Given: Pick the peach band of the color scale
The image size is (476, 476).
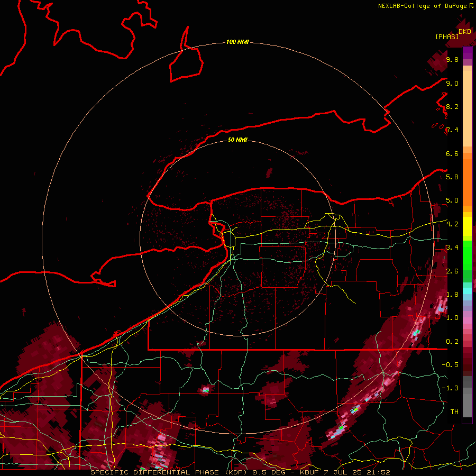Looking at the screenshot, I should [467, 109].
